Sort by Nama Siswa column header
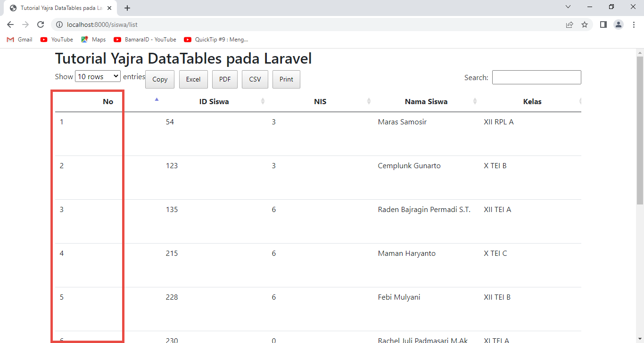Screen dimensions: 644x343 click(426, 102)
